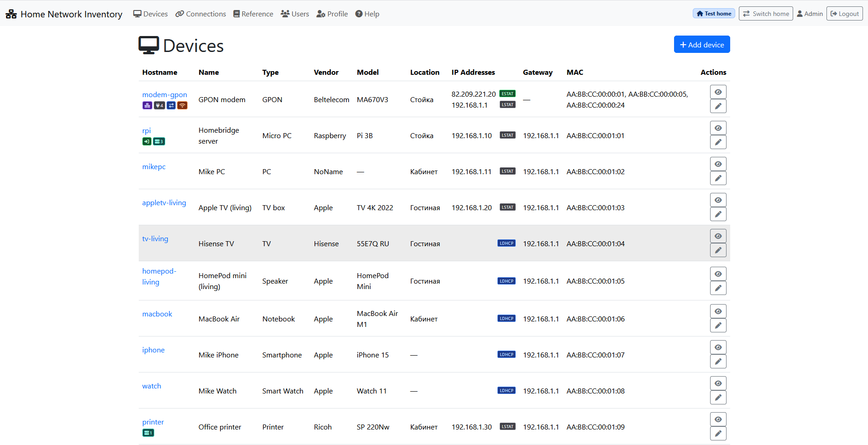The height and width of the screenshot is (445, 868).
Task: View printer device via eye icon
Action: click(x=718, y=419)
